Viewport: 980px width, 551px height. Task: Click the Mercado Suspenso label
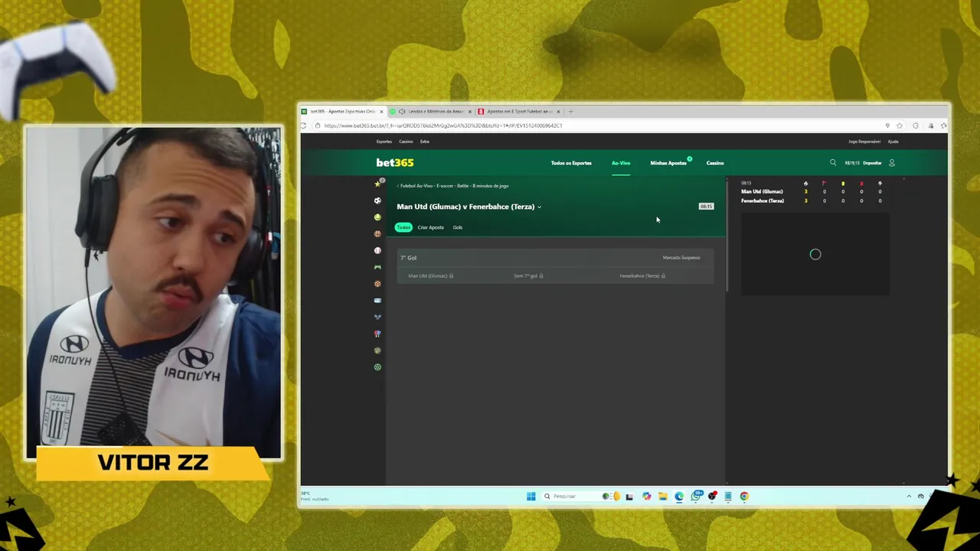681,258
